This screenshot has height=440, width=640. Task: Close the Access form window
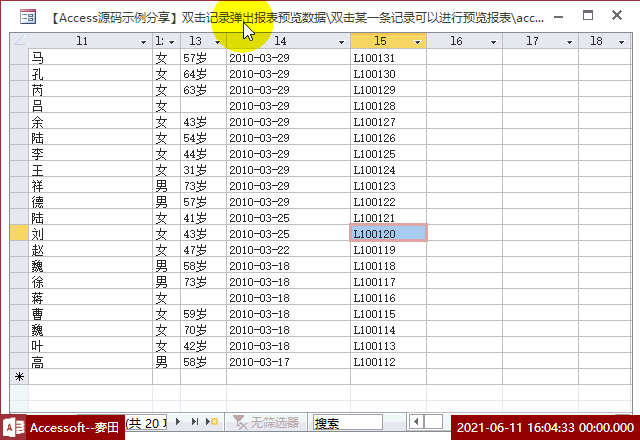click(x=617, y=16)
